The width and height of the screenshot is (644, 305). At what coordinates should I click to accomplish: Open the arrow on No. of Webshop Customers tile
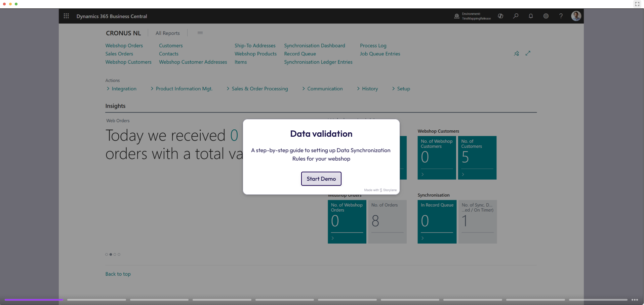click(422, 174)
